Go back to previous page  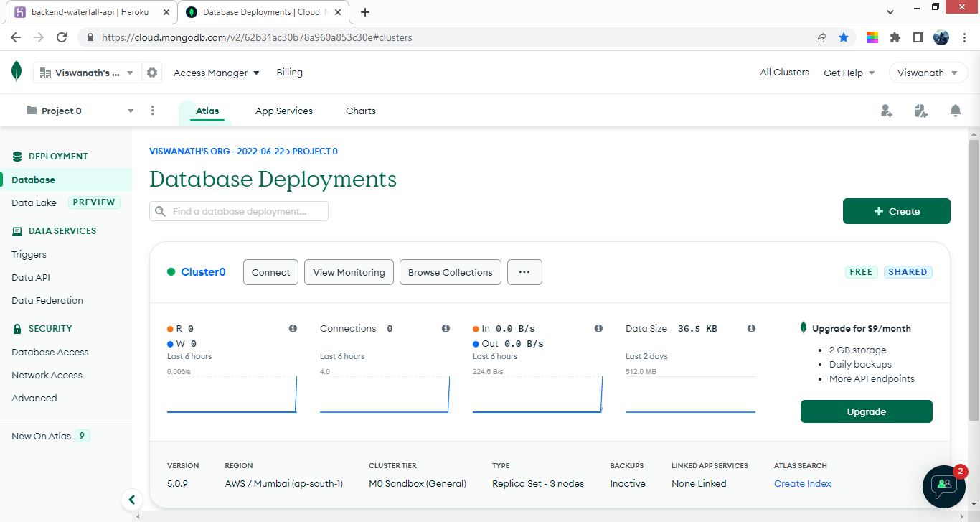pyautogui.click(x=16, y=37)
